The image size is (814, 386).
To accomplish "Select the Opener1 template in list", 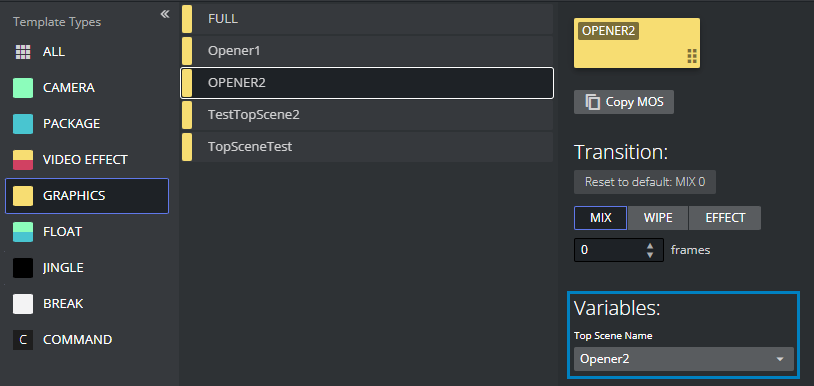I will pos(367,51).
